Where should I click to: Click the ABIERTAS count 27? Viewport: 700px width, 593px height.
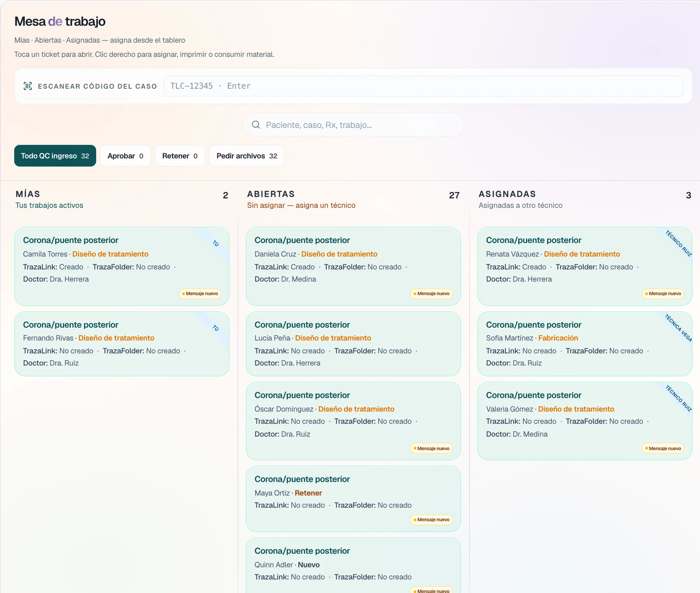(x=454, y=195)
